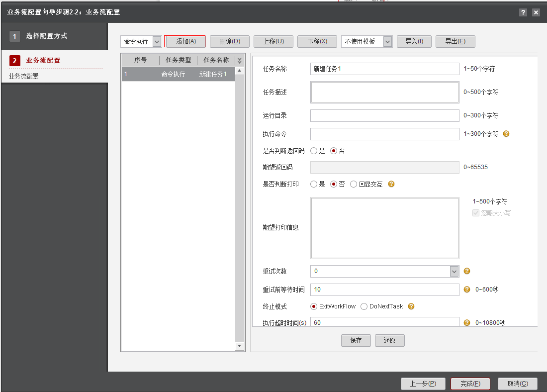Click the 执行命令 input field
This screenshot has height=392, width=547.
[384, 134]
